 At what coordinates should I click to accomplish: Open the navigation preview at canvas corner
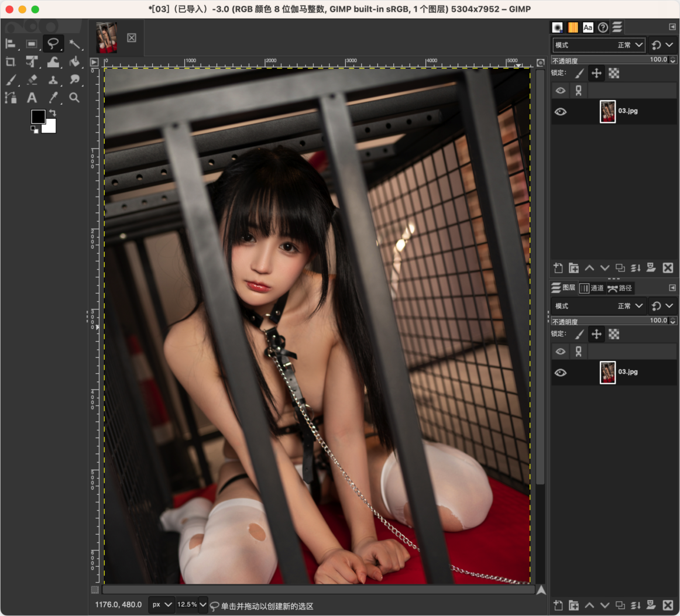tap(541, 590)
